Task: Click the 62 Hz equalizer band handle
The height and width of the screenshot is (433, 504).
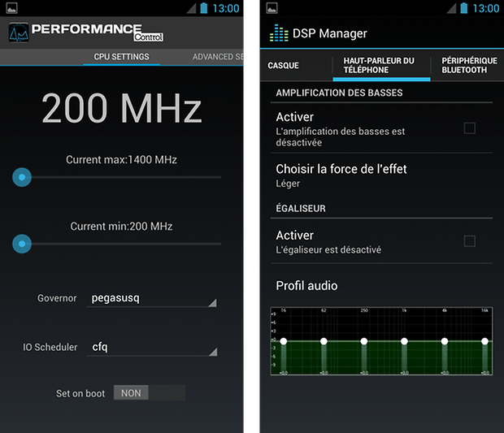Action: click(324, 341)
